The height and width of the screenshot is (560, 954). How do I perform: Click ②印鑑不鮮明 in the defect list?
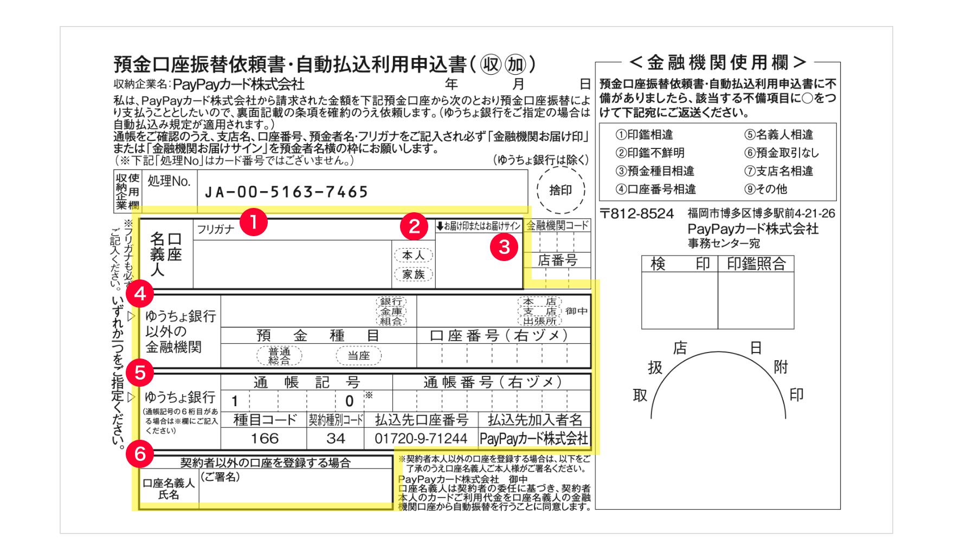(650, 153)
